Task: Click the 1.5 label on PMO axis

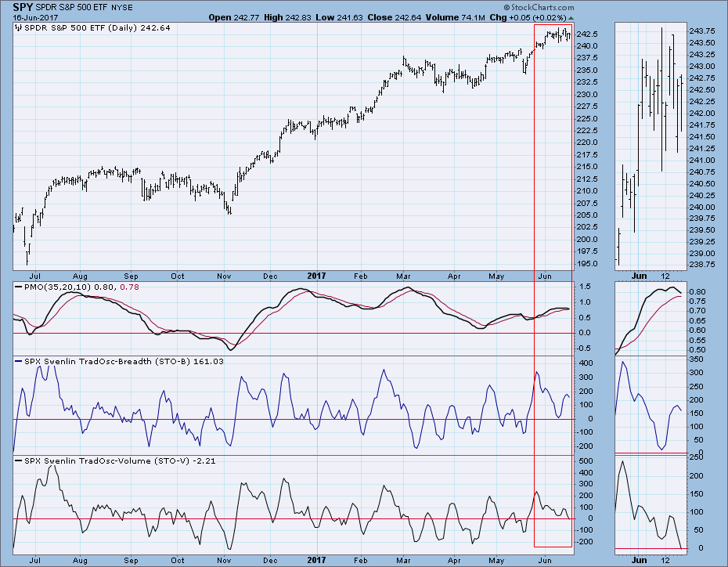Action: pyautogui.click(x=586, y=287)
